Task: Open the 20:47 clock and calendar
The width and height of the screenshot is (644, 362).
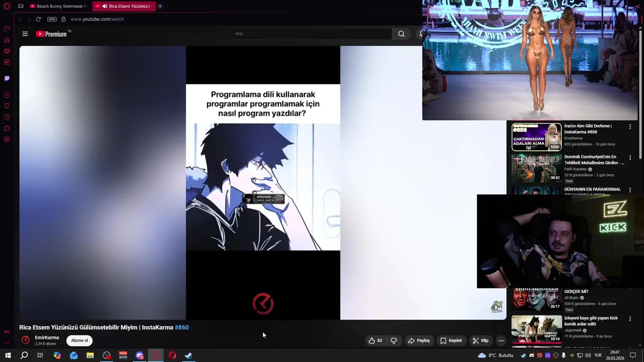Action: point(615,355)
